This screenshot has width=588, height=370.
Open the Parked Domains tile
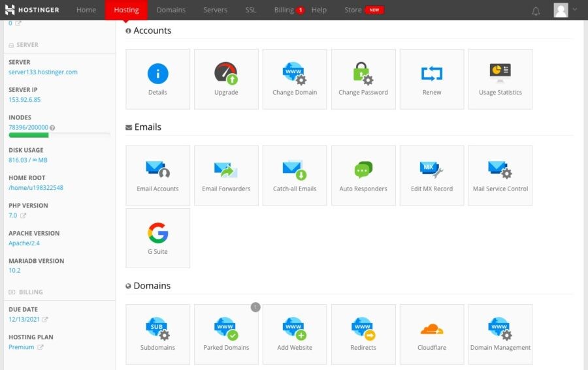[x=226, y=334]
